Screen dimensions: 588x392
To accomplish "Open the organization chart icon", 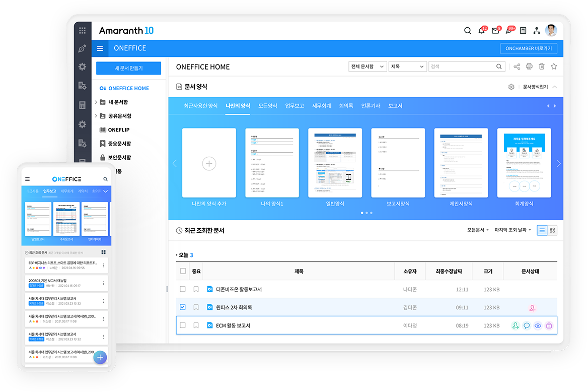I will click(x=537, y=31).
